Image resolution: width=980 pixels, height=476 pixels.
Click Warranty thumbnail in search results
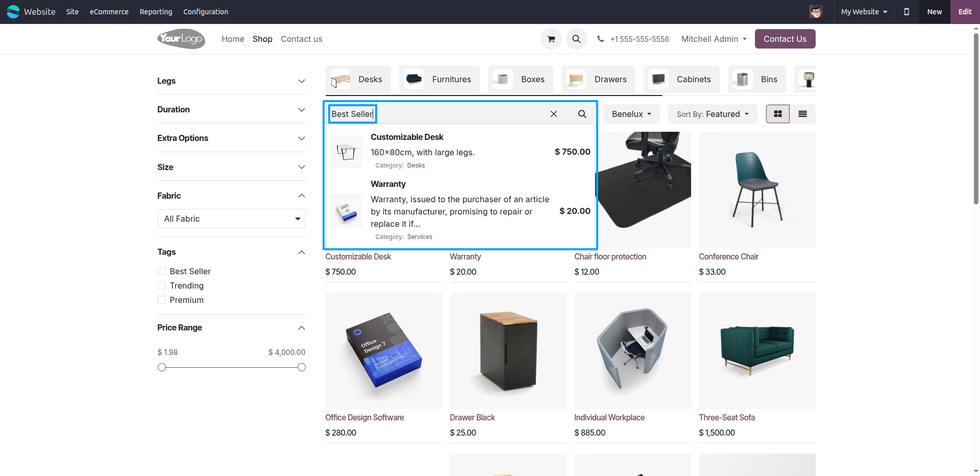(x=347, y=211)
